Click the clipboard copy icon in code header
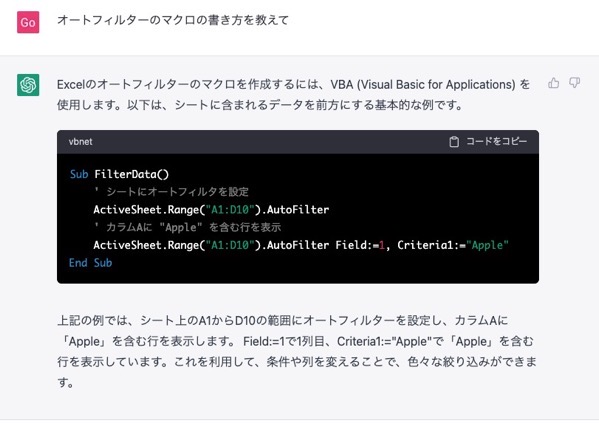 point(454,142)
